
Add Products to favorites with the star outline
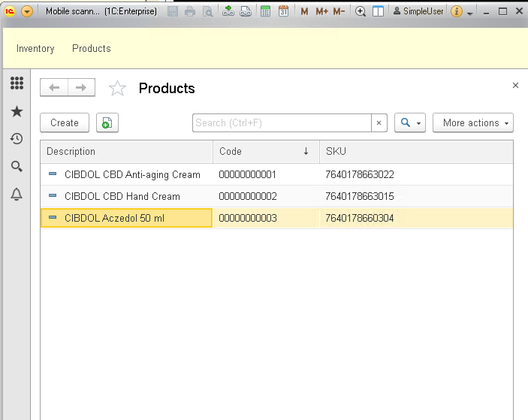pos(117,88)
